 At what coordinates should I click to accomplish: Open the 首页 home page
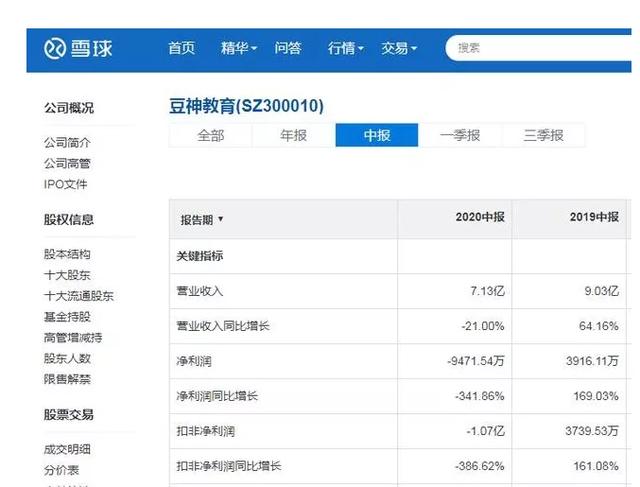[182, 48]
